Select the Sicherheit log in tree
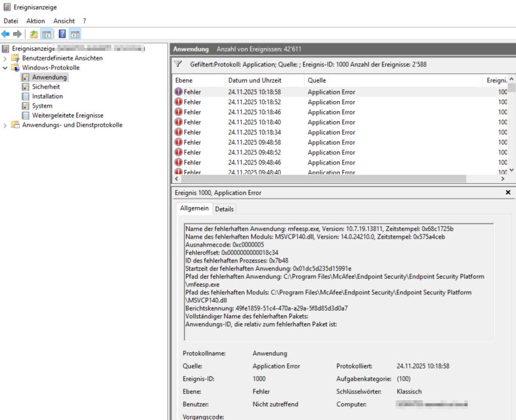This screenshot has width=516, height=420. [45, 87]
